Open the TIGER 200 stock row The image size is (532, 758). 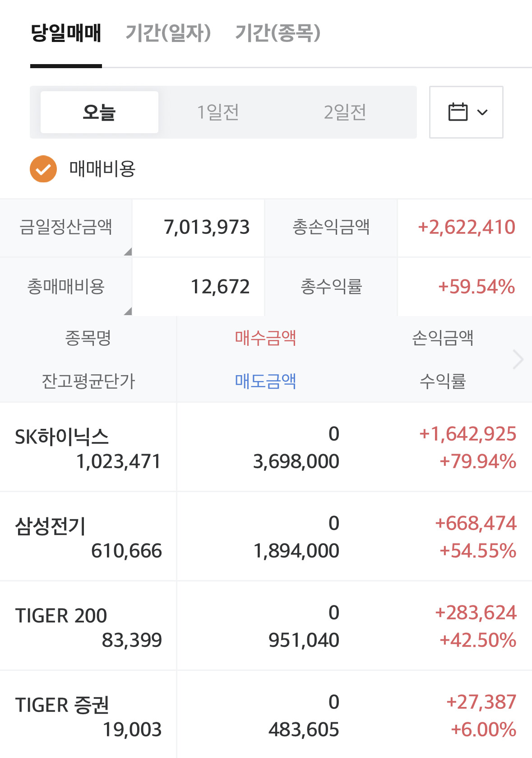click(x=266, y=626)
